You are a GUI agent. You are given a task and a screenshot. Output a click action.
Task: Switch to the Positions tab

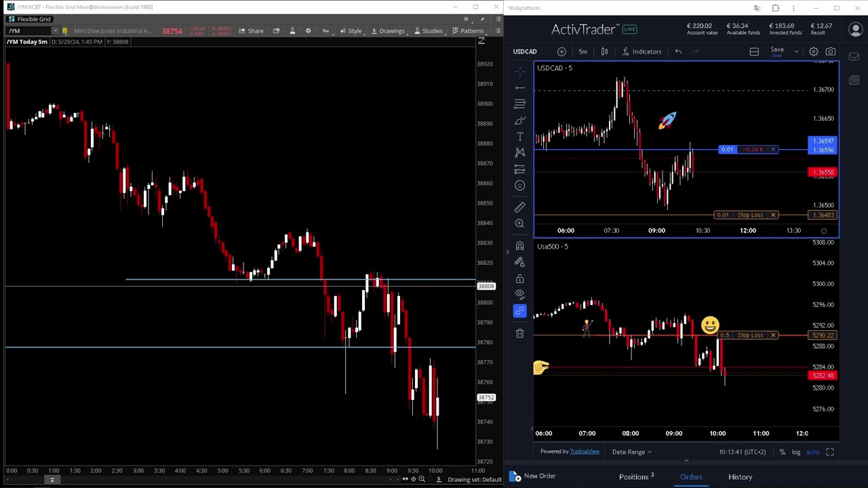click(636, 477)
